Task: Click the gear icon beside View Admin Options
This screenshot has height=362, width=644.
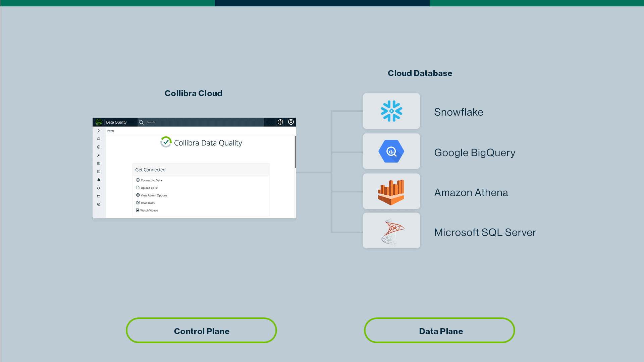Action: click(138, 195)
